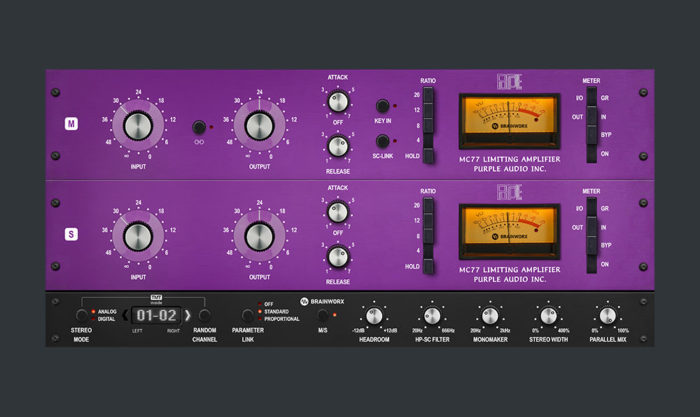Click the S channel OUTPUT knob
This screenshot has width=700, height=417.
259,237
